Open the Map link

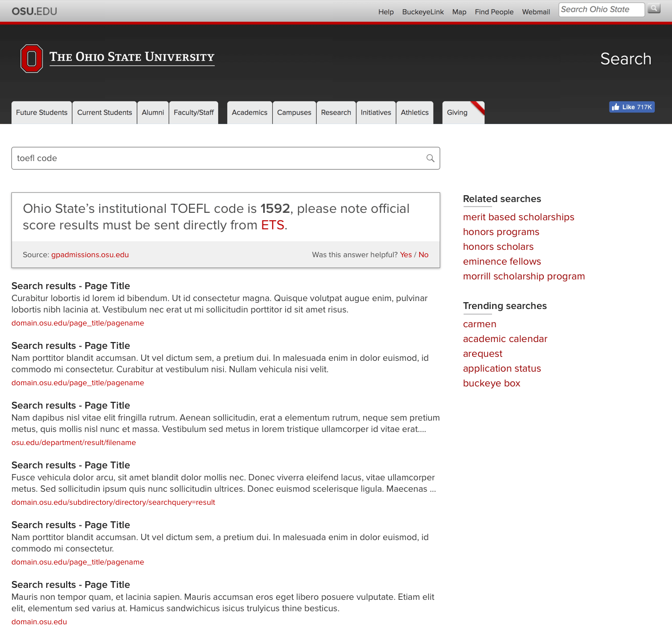pyautogui.click(x=459, y=12)
